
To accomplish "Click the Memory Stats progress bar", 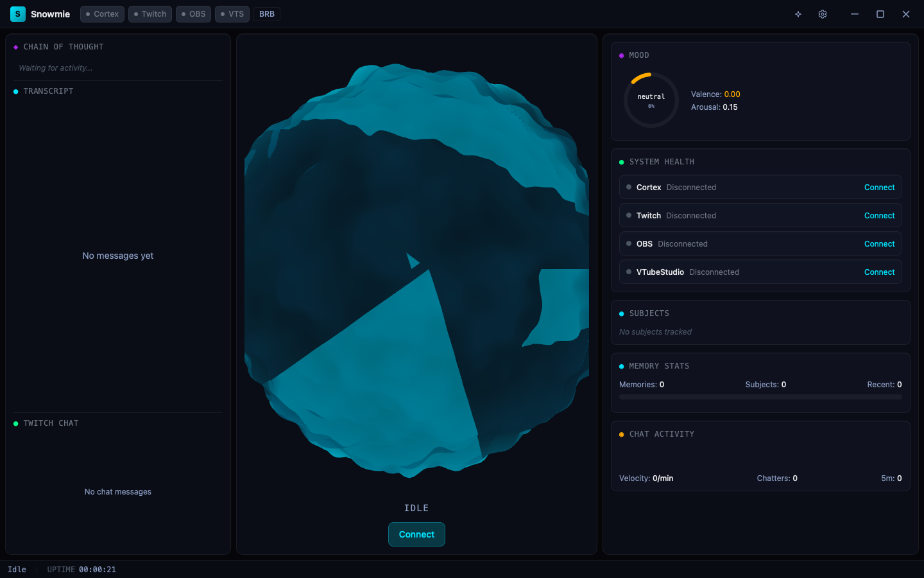I will tap(760, 397).
